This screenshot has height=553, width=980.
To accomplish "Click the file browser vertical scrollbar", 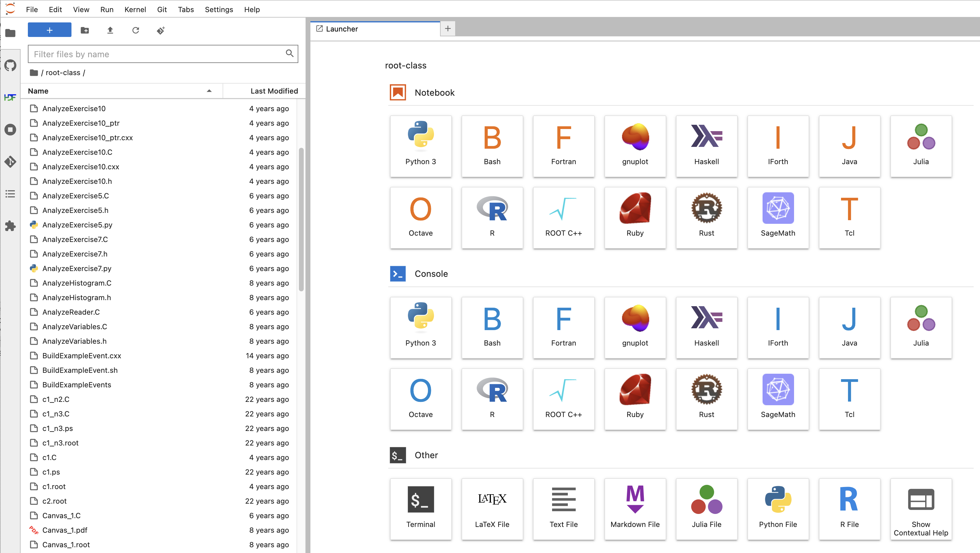I will (x=301, y=219).
